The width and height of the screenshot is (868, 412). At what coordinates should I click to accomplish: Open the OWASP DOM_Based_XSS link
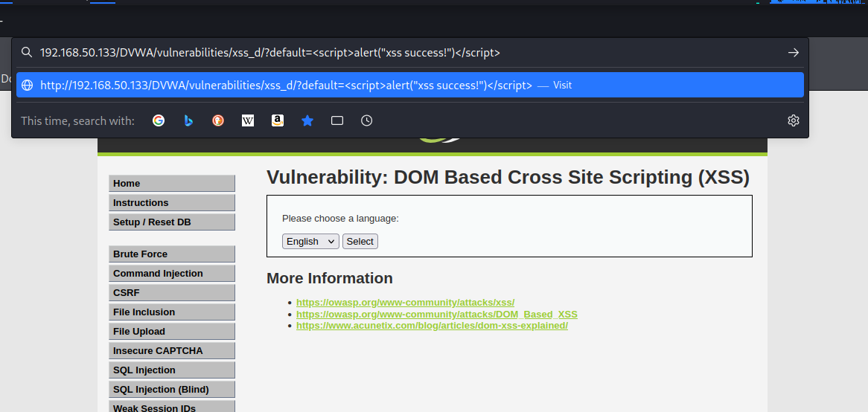(x=437, y=314)
